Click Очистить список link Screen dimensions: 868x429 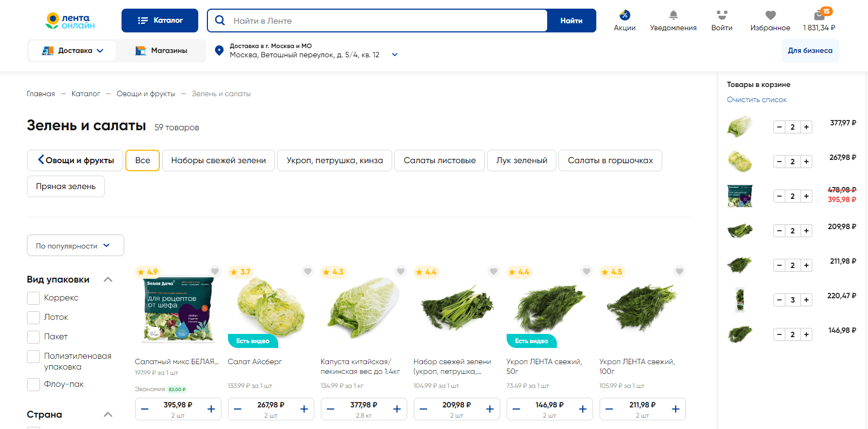757,99
